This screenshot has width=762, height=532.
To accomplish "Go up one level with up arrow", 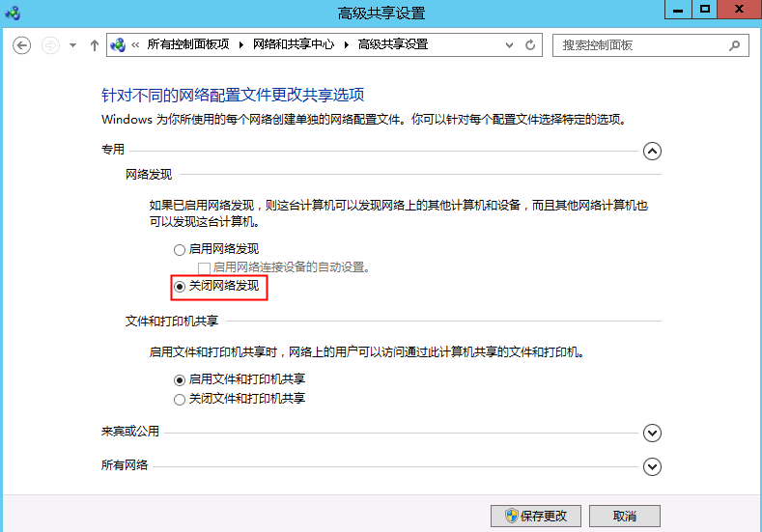I will 94,45.
